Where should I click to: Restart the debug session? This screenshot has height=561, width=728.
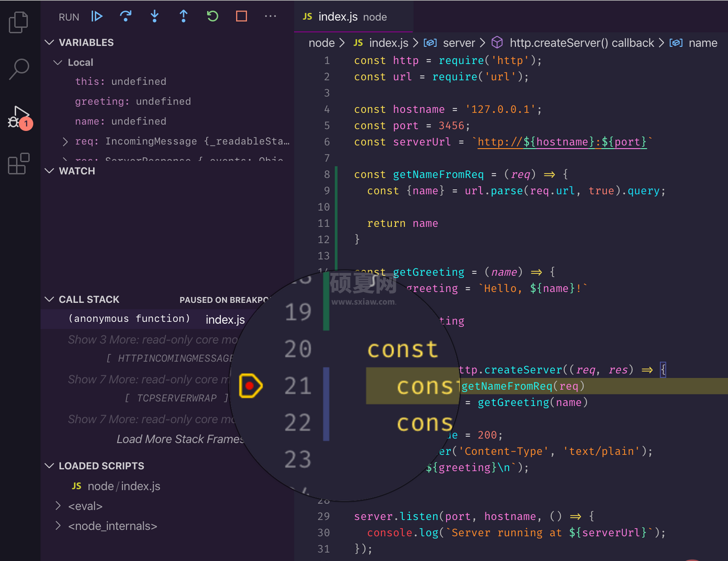[212, 16]
